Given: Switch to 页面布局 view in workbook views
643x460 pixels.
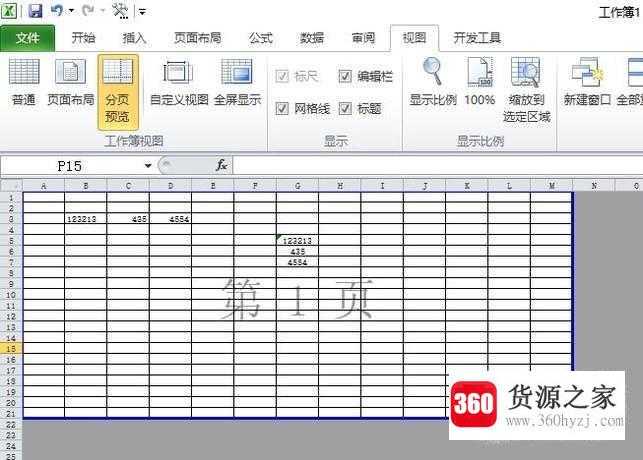Looking at the screenshot, I should [x=71, y=82].
